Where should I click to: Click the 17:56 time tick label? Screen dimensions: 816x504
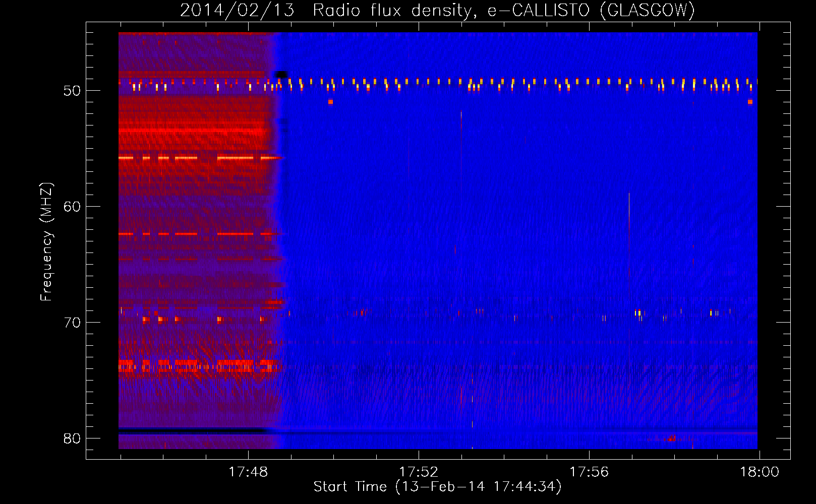tap(589, 472)
